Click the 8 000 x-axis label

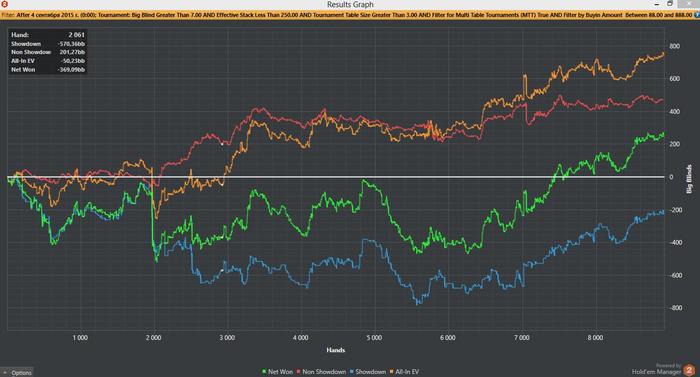click(x=595, y=338)
